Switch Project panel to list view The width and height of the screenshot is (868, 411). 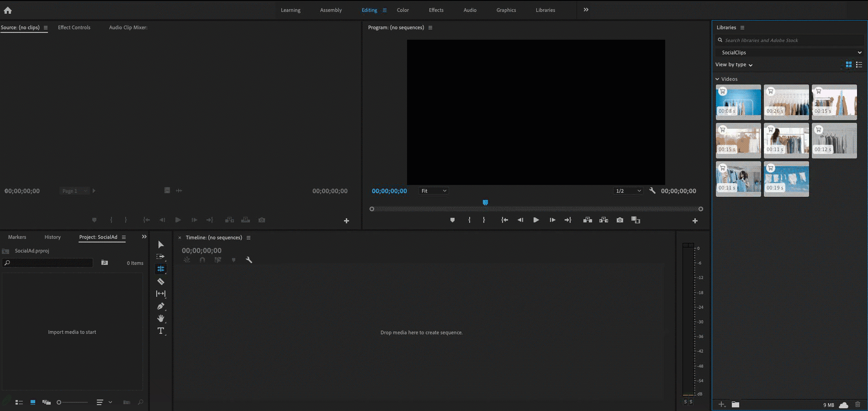pos(19,402)
